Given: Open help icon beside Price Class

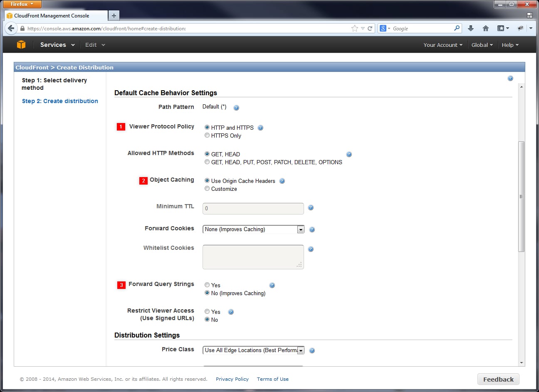Looking at the screenshot, I should [x=312, y=350].
